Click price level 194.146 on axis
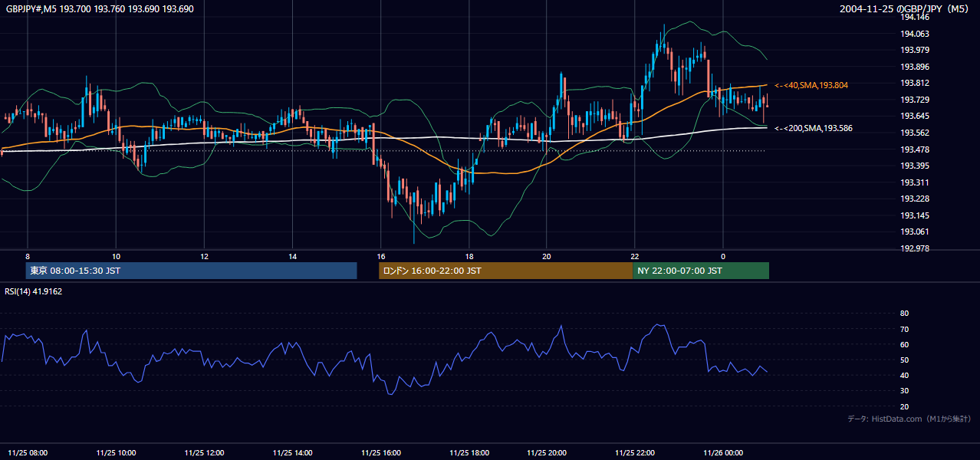 [x=914, y=17]
